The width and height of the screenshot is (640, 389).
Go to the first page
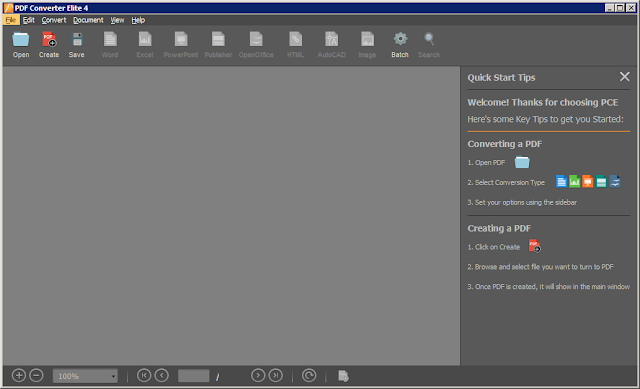tap(144, 375)
